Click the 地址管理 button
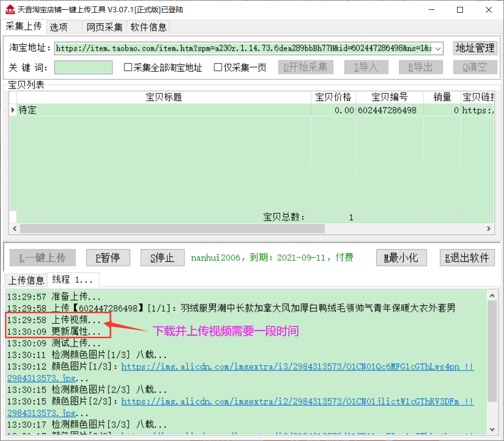 [x=475, y=48]
